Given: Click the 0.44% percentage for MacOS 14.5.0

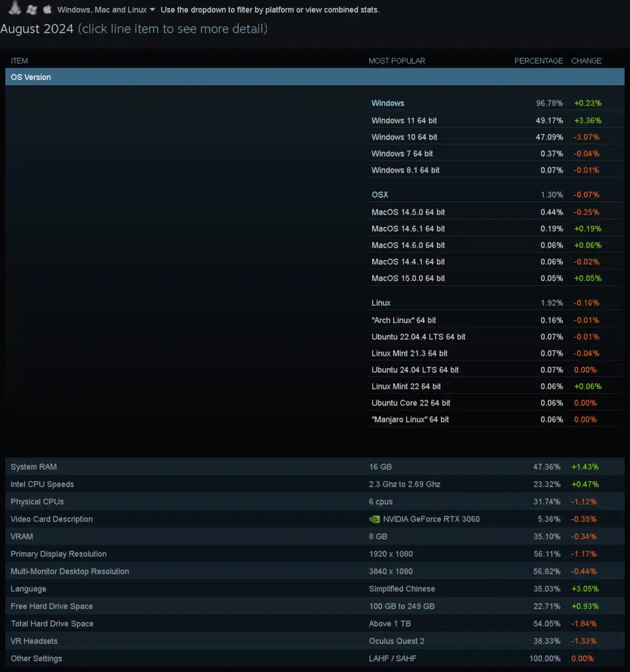Looking at the screenshot, I should [x=551, y=212].
